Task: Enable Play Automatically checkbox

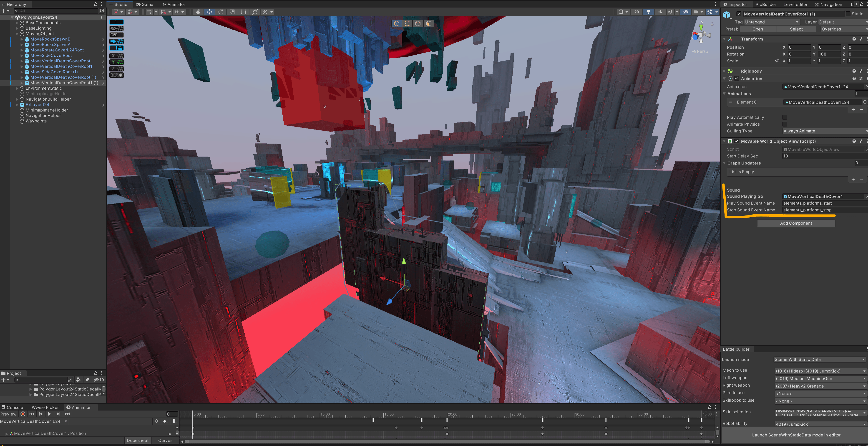Action: [785, 117]
